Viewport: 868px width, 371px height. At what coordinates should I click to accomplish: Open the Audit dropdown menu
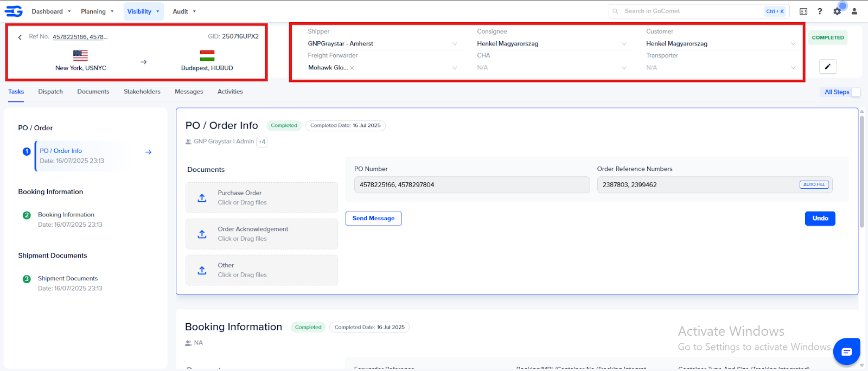184,11
